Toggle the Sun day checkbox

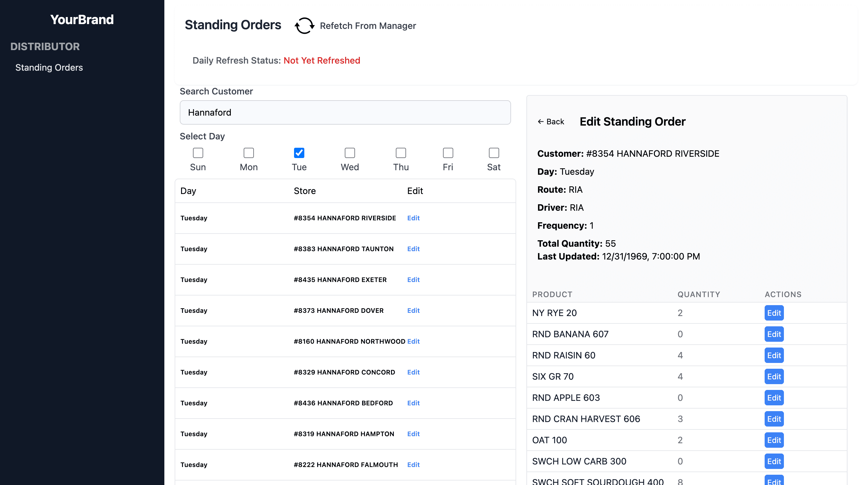click(x=198, y=153)
